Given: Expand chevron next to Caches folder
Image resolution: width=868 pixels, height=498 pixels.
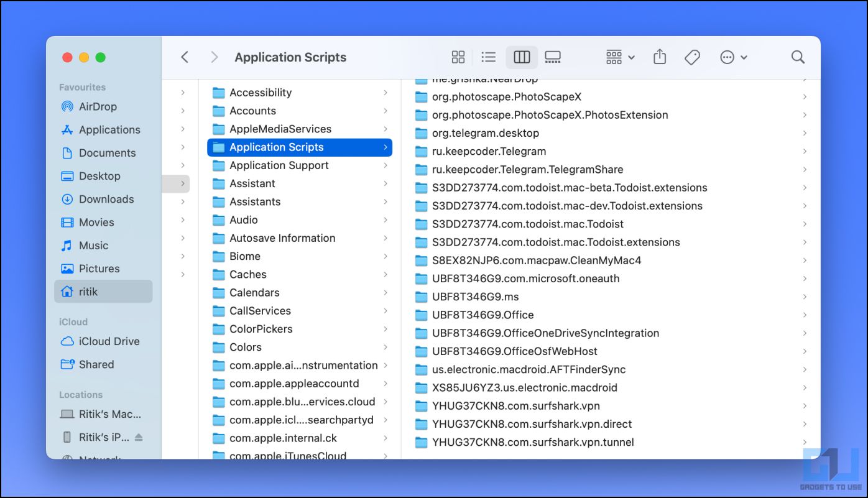Looking at the screenshot, I should click(386, 274).
